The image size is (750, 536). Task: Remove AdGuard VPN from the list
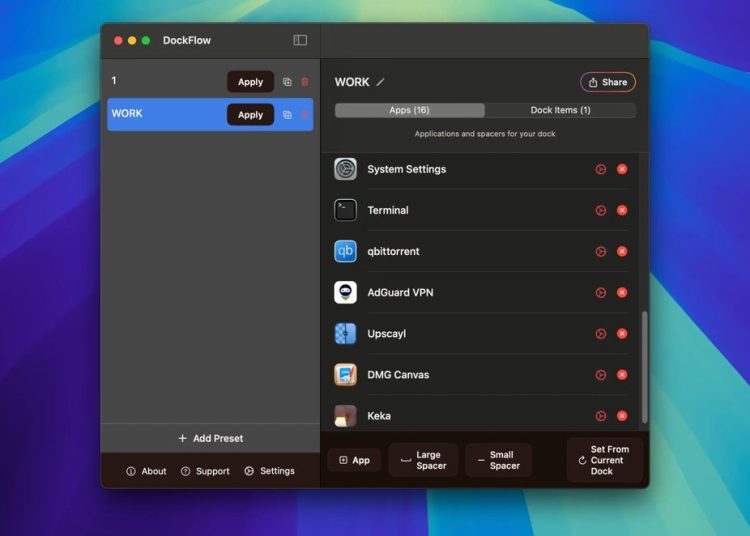click(x=622, y=293)
